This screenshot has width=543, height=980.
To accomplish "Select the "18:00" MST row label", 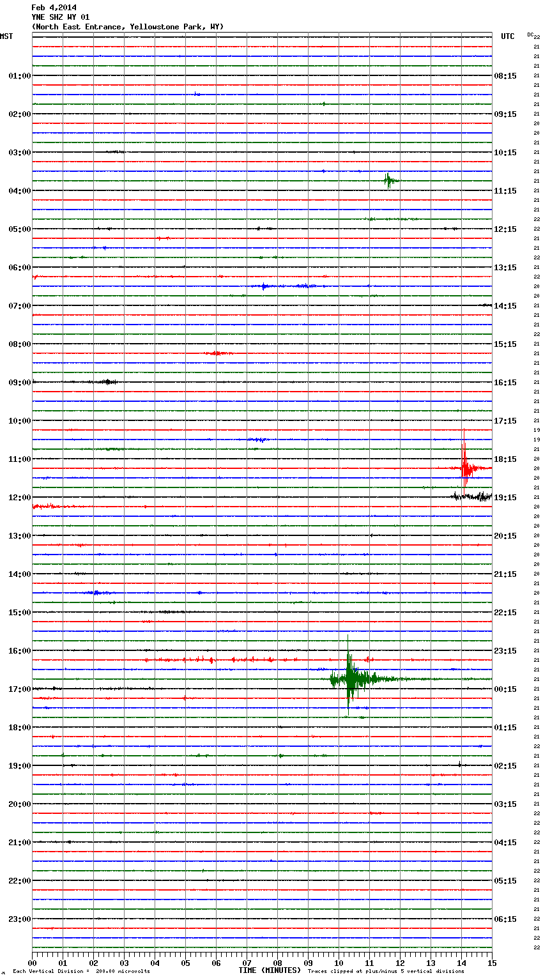I will click(20, 728).
